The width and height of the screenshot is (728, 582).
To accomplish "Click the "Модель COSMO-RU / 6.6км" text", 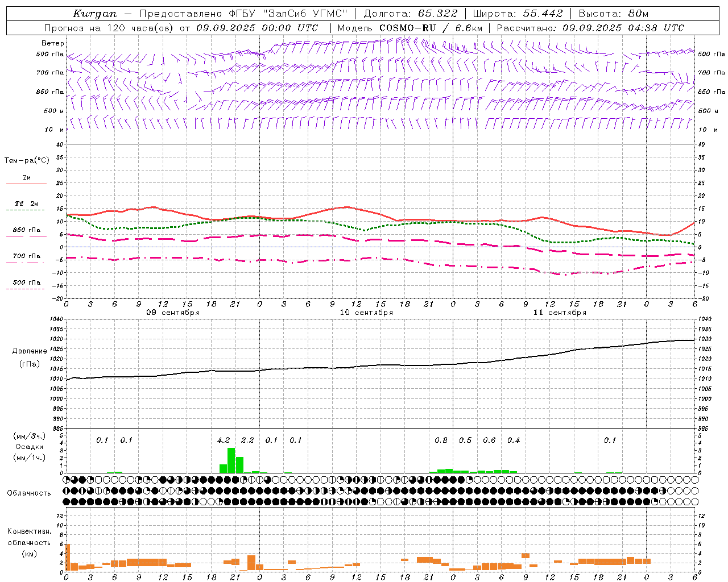I will (410, 28).
